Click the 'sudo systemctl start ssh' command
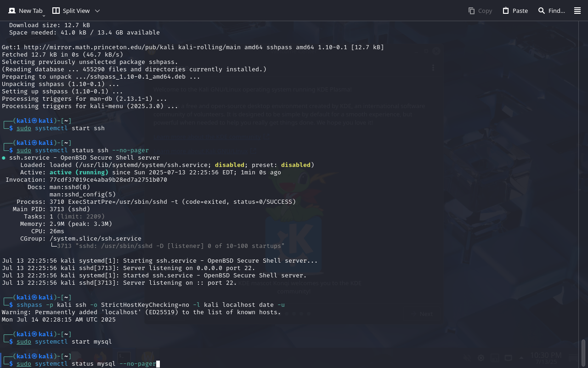The width and height of the screenshot is (588, 368). [x=61, y=128]
